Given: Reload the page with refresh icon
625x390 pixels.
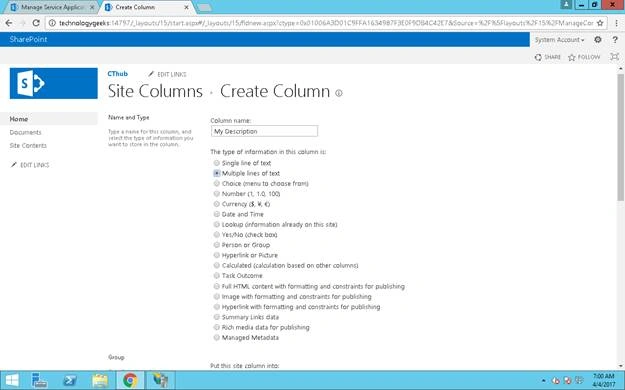Looking at the screenshot, I should pyautogui.click(x=36, y=23).
